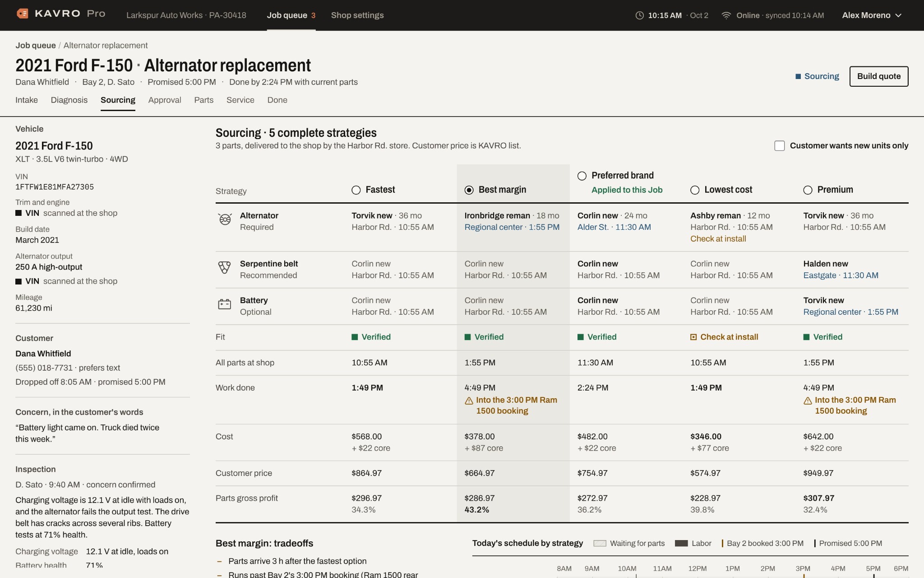924x578 pixels.
Task: Open the Diagnosis stage tab
Action: tap(69, 100)
